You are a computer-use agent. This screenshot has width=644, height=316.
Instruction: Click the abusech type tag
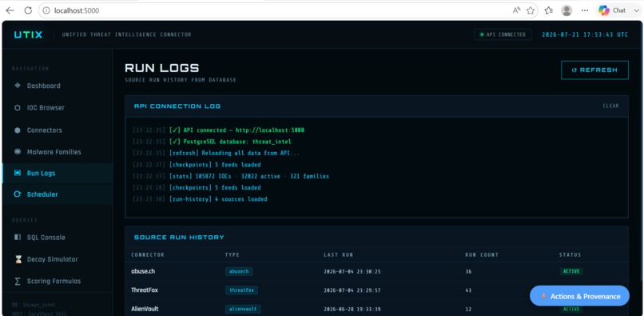click(x=239, y=271)
